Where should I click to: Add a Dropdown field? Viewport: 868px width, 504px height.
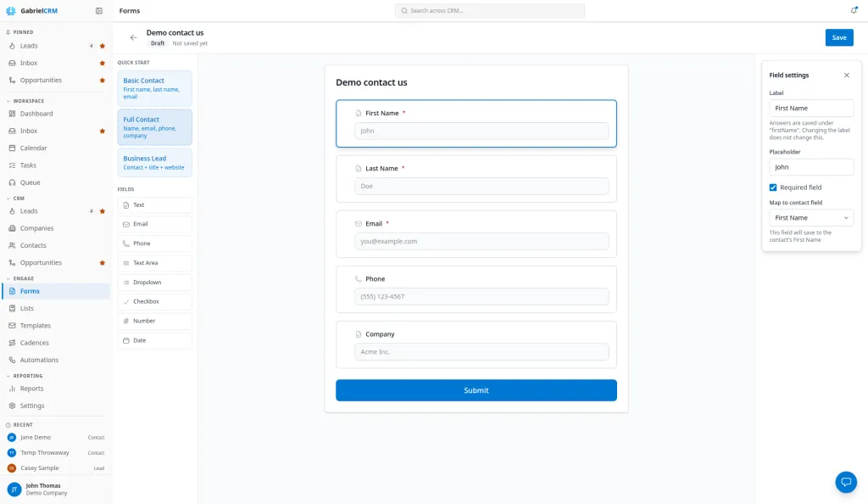point(154,283)
